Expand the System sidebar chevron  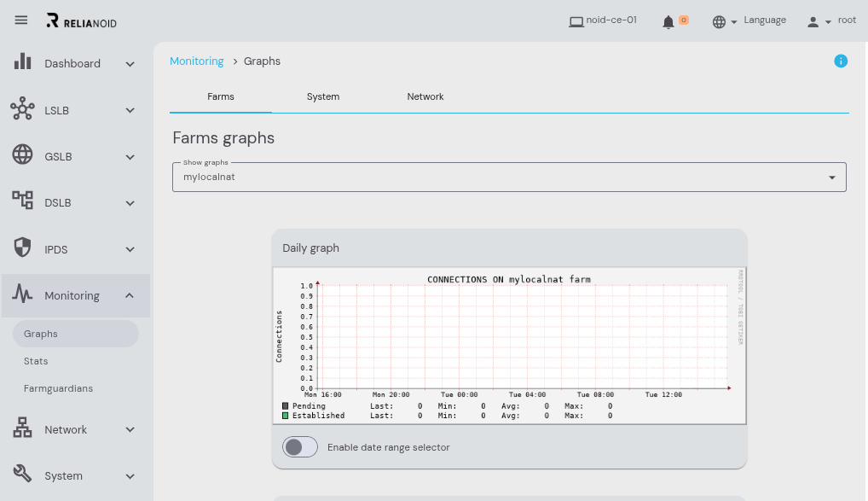click(130, 476)
